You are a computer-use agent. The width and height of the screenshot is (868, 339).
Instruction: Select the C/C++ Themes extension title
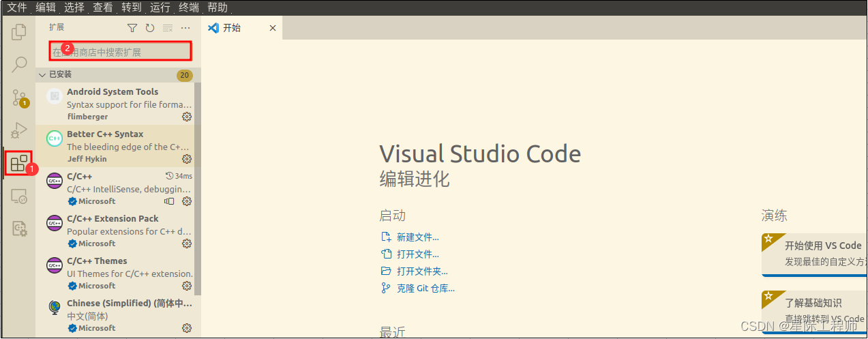tap(97, 261)
